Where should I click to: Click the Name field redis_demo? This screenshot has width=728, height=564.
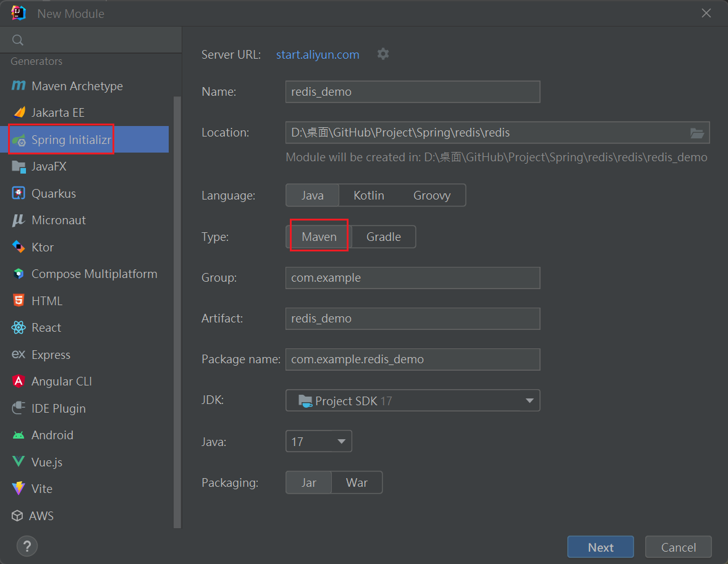point(413,91)
